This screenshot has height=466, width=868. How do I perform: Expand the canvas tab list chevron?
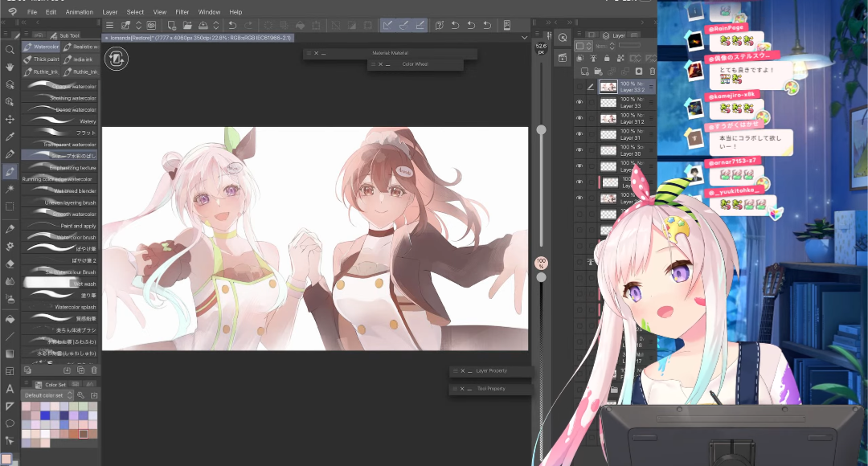[524, 37]
